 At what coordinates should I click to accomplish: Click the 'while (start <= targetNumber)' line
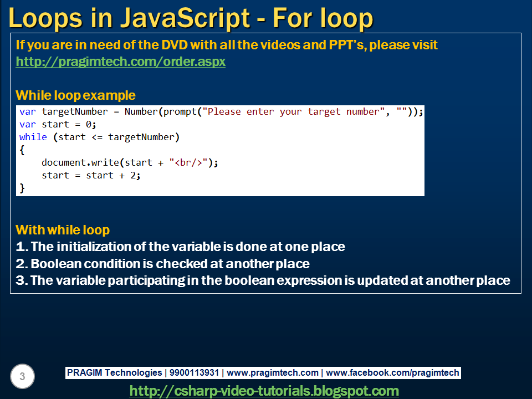coord(99,137)
